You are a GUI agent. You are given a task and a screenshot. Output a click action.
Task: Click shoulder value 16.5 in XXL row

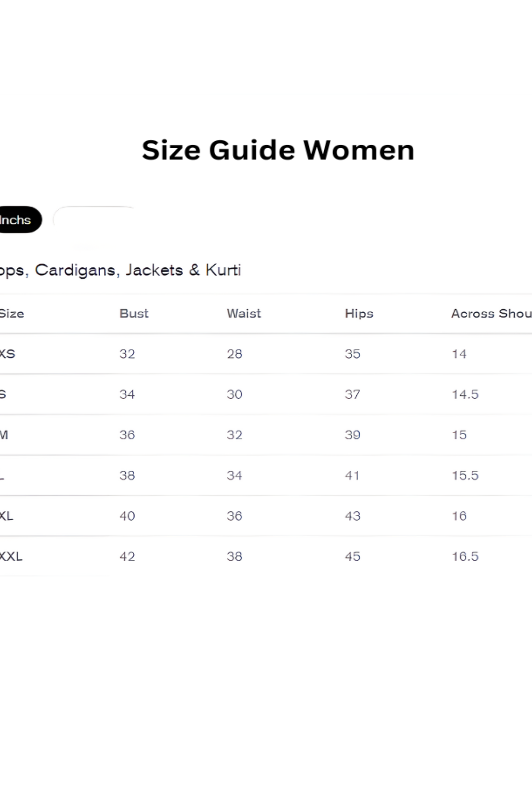(465, 556)
